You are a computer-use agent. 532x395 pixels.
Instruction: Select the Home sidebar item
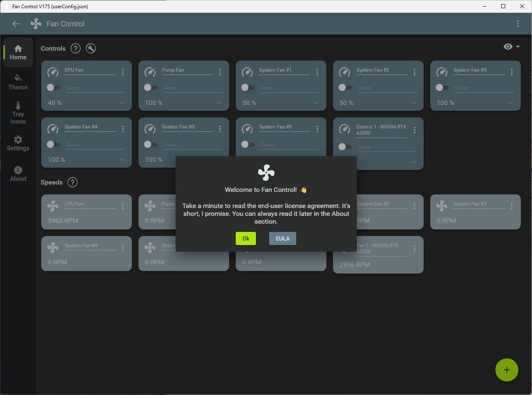[18, 52]
